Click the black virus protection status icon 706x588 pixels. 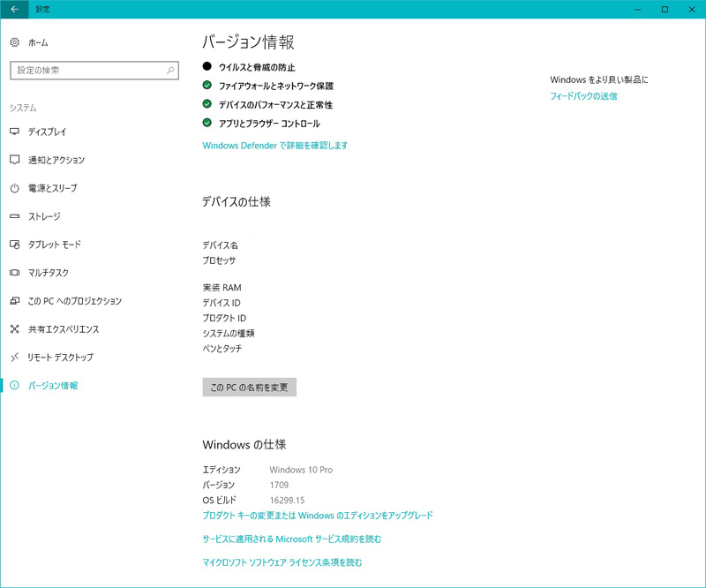(207, 66)
